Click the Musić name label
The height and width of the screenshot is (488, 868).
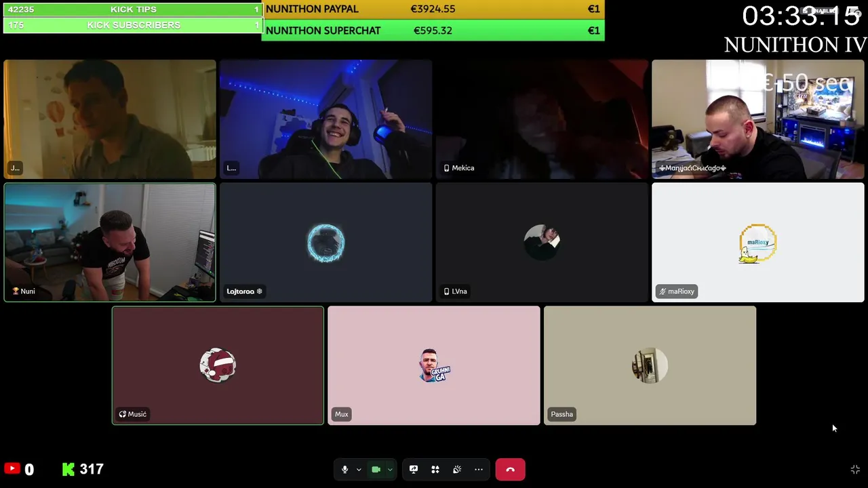pos(133,414)
